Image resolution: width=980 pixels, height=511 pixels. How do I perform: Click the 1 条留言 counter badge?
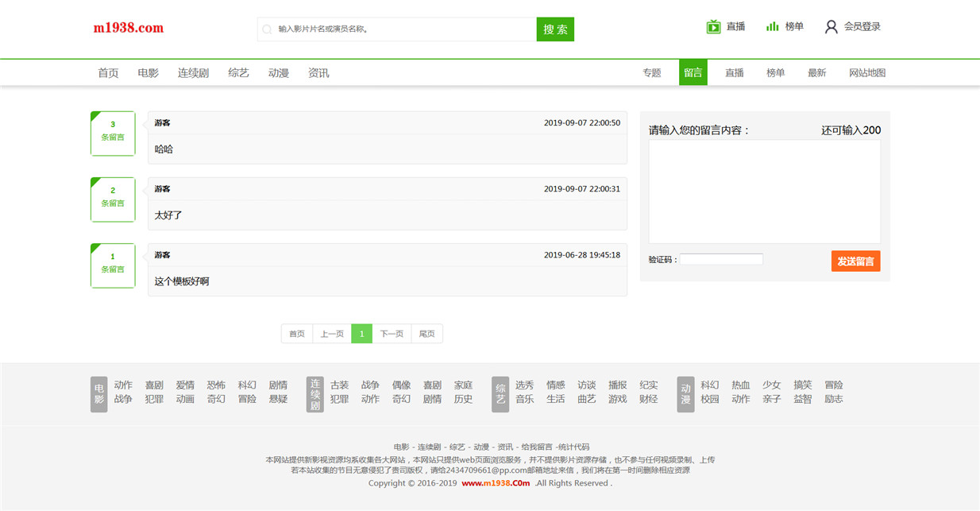coord(113,265)
